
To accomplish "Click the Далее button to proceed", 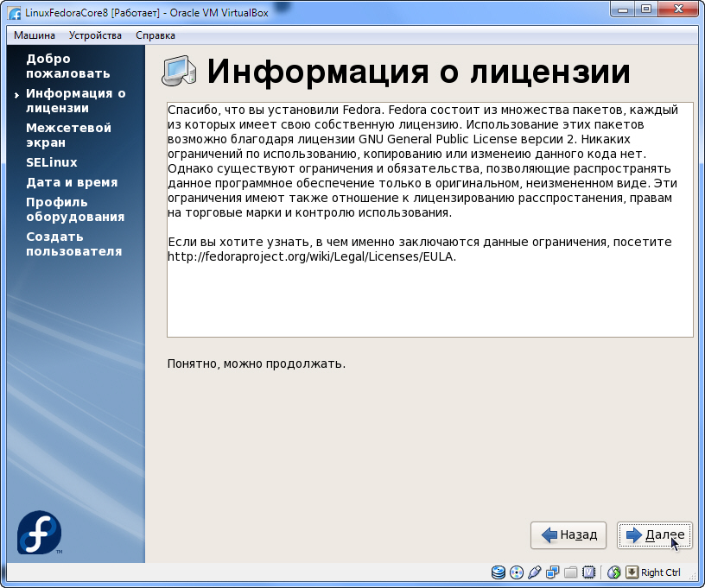I will pos(655,535).
